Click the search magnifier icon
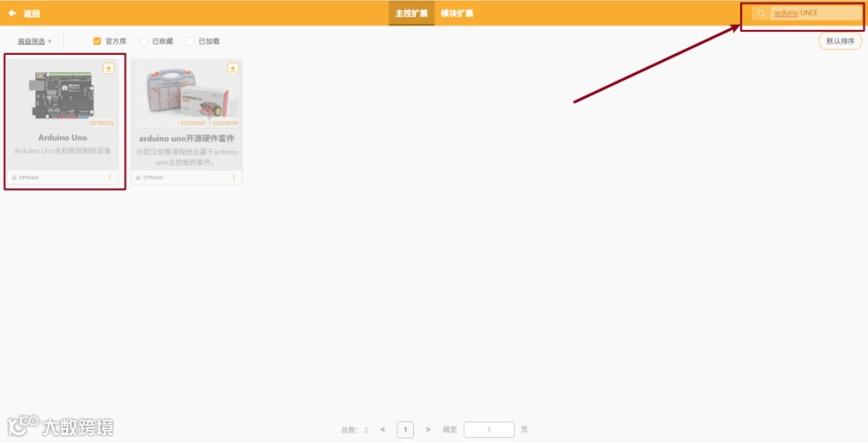 (x=761, y=13)
